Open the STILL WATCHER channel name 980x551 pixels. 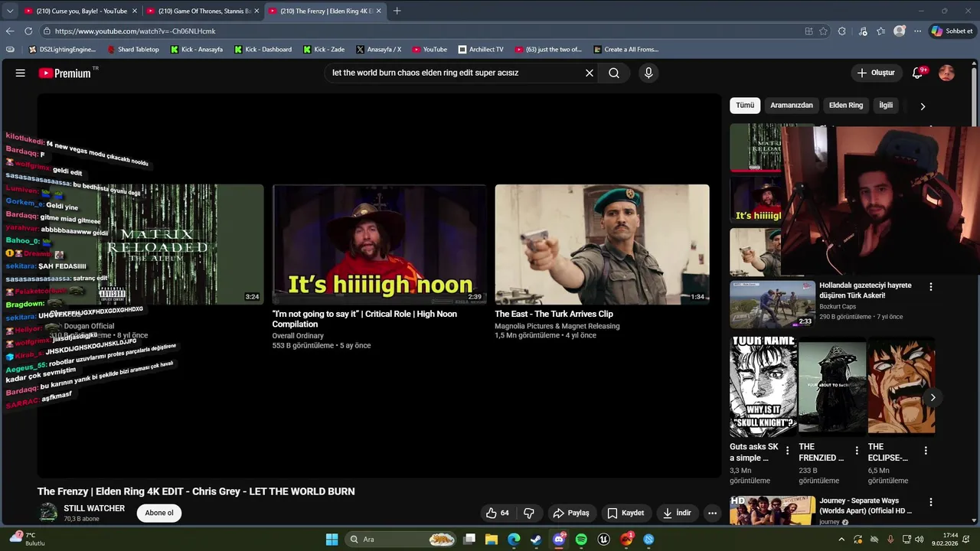click(94, 508)
